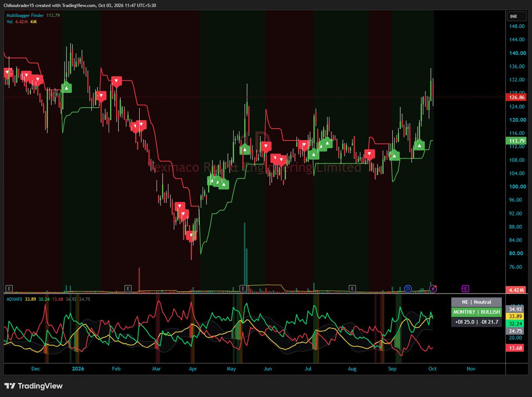Click the earnings E marker before December

(8, 288)
